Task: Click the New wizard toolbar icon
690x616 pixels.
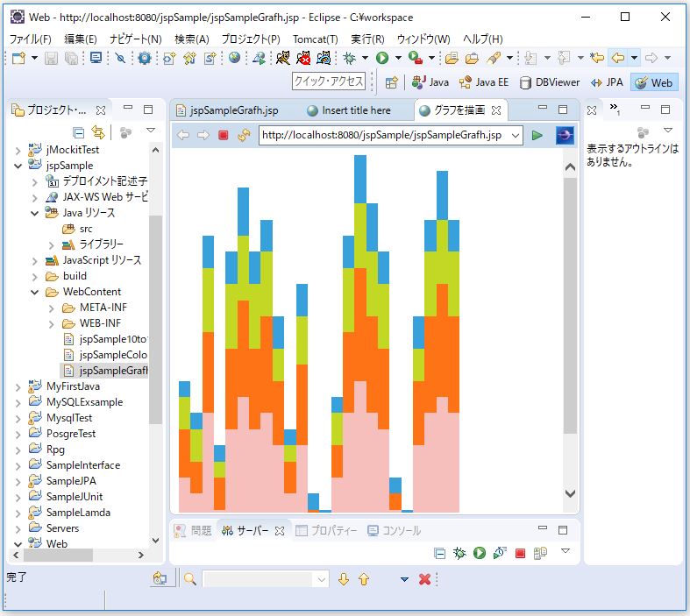Action: tap(18, 58)
